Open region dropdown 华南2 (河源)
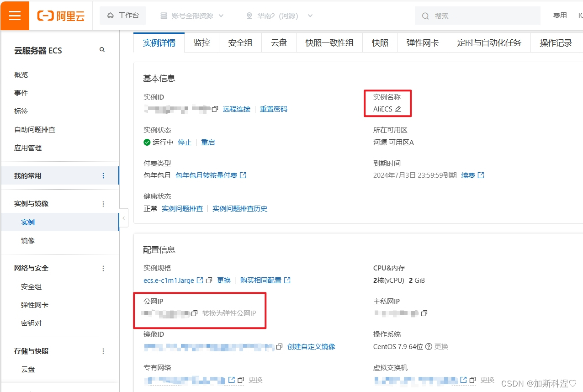 tap(279, 16)
